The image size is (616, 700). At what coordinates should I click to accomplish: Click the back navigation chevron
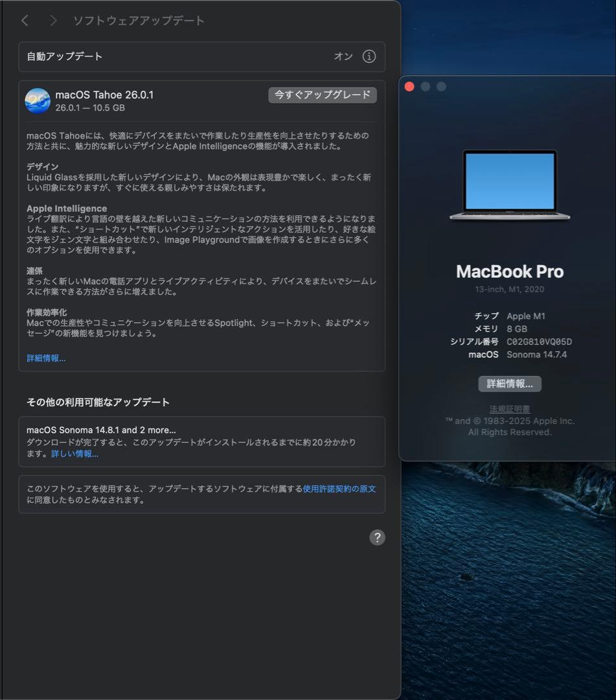(24, 21)
